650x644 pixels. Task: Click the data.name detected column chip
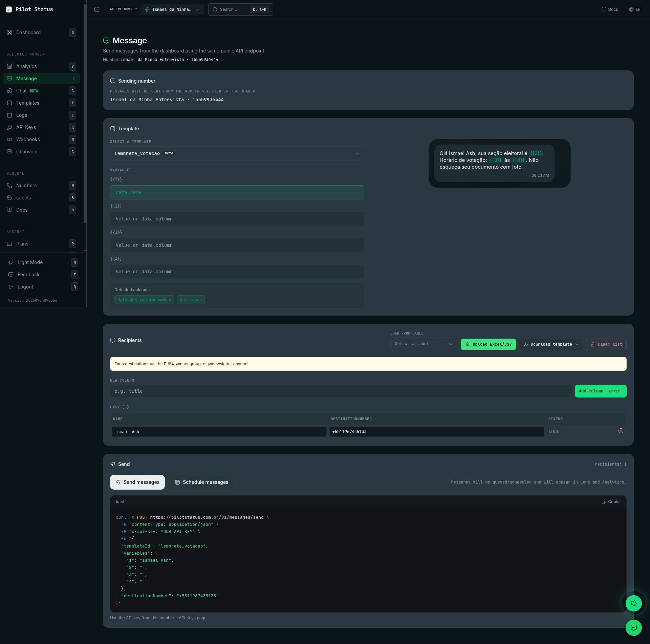point(191,300)
